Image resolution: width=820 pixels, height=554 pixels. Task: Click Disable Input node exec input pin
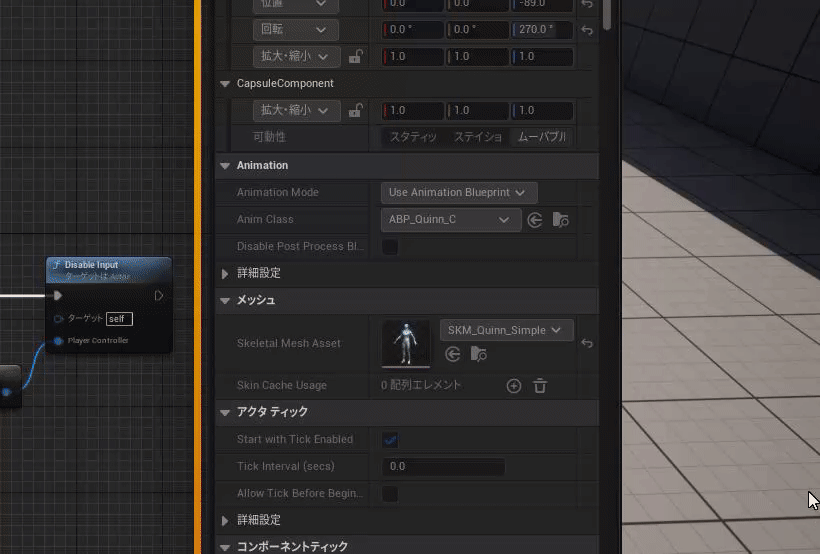58,296
